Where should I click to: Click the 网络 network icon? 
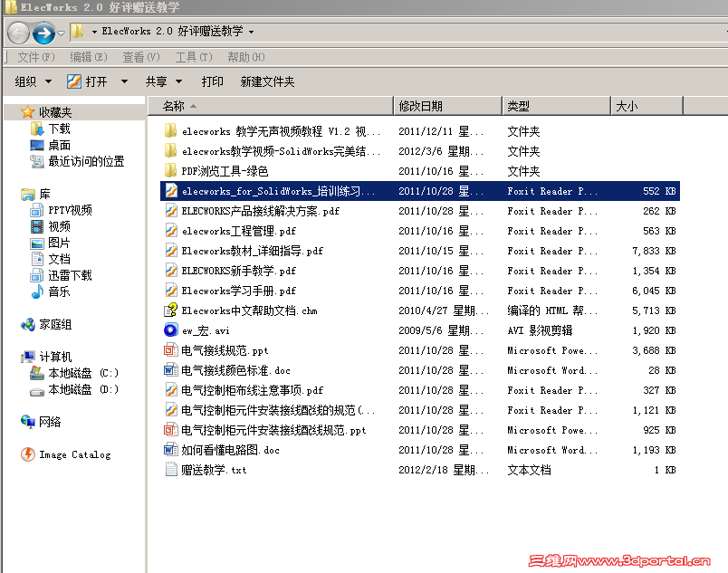point(28,422)
